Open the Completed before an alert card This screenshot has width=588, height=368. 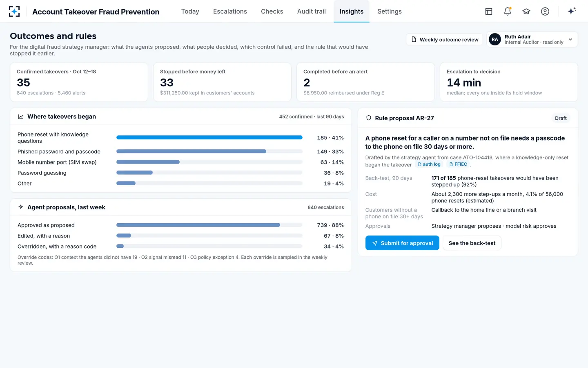coord(365,82)
